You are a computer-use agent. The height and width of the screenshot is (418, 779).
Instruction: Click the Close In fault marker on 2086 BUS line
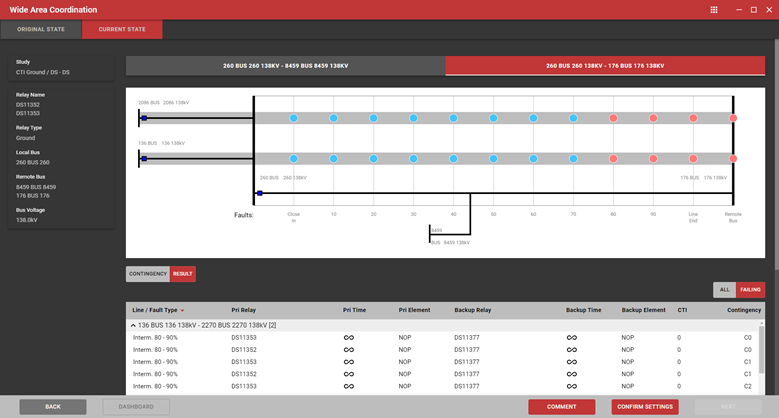click(x=294, y=118)
